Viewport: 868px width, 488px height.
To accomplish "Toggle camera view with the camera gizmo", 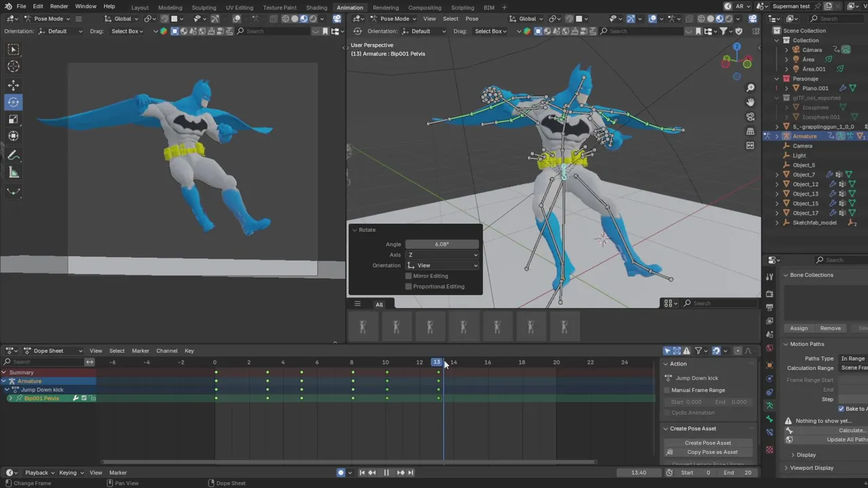I will point(750,117).
